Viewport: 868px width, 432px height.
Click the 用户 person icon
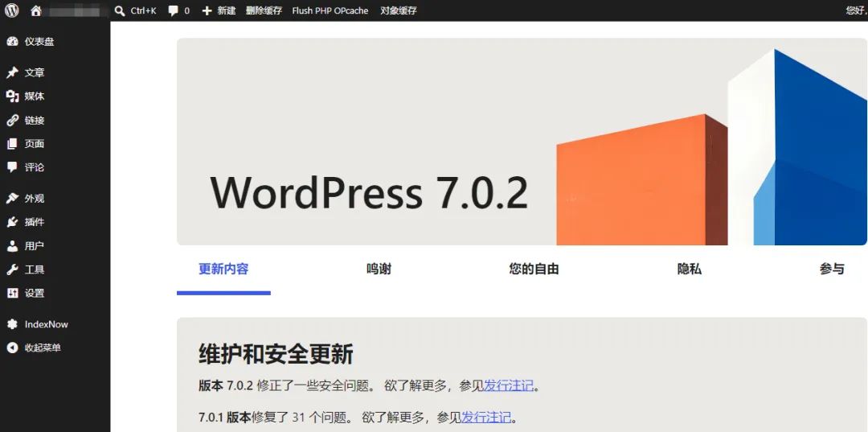pos(12,246)
